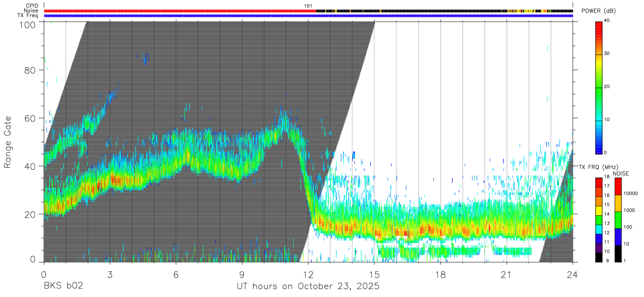
Task: Click the TX frequency colorbar
Action: 599,220
